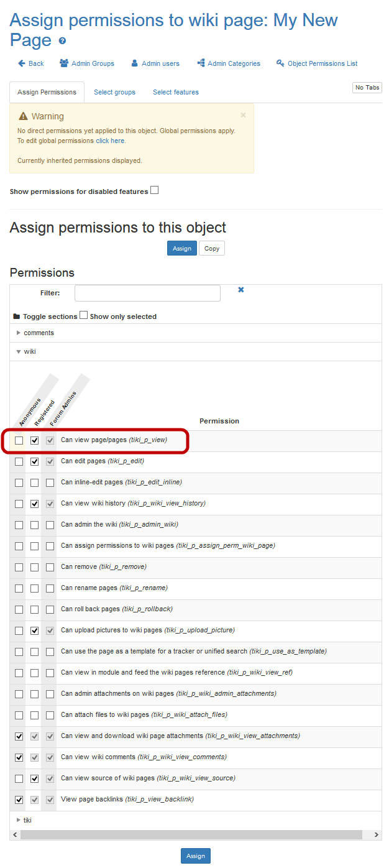The height and width of the screenshot is (868, 389).
Task: Click the Toggle sections folder icon
Action: [17, 316]
